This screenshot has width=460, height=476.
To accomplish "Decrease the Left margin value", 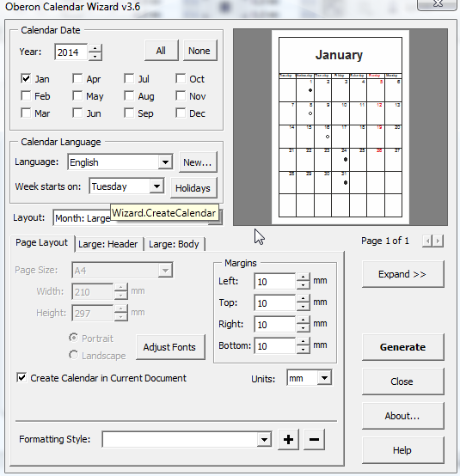I will (303, 285).
